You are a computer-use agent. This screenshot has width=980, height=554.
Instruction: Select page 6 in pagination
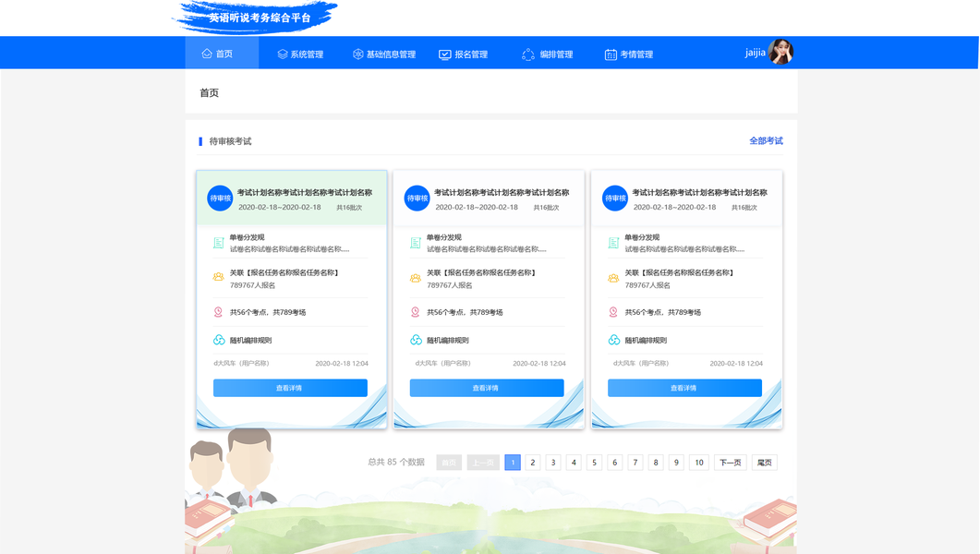click(x=615, y=463)
